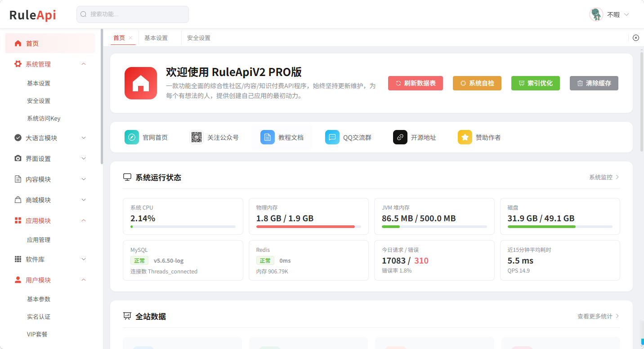This screenshot has width=644, height=349.
Task: Expand the 界面设置 menu chevron
Action: click(84, 159)
